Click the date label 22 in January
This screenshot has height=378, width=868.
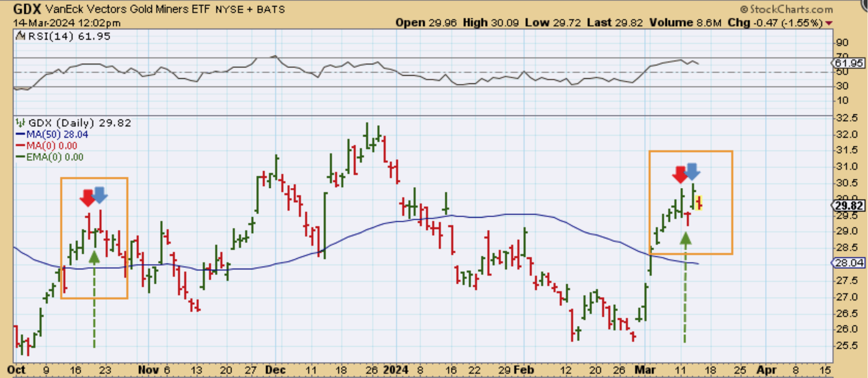coord(474,370)
